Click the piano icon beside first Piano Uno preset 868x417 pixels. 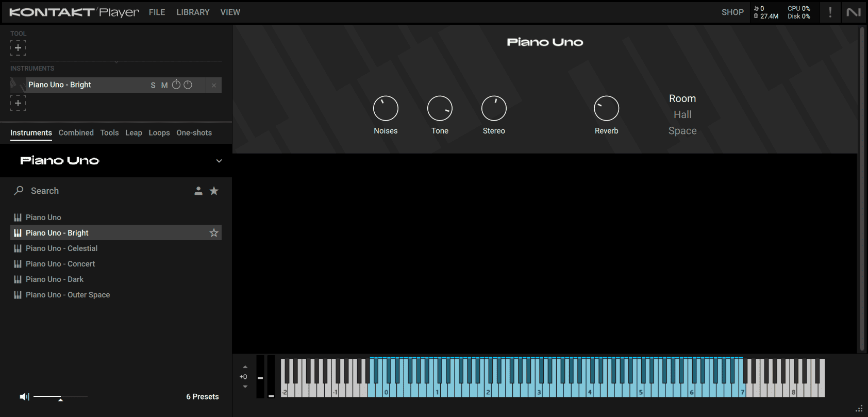tap(18, 218)
